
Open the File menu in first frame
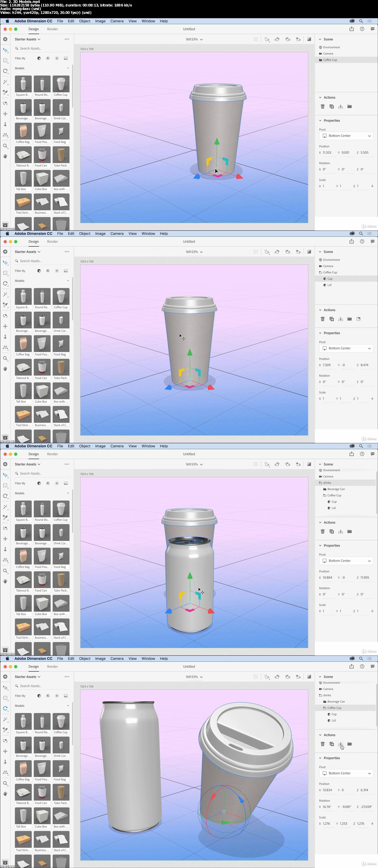(x=60, y=21)
